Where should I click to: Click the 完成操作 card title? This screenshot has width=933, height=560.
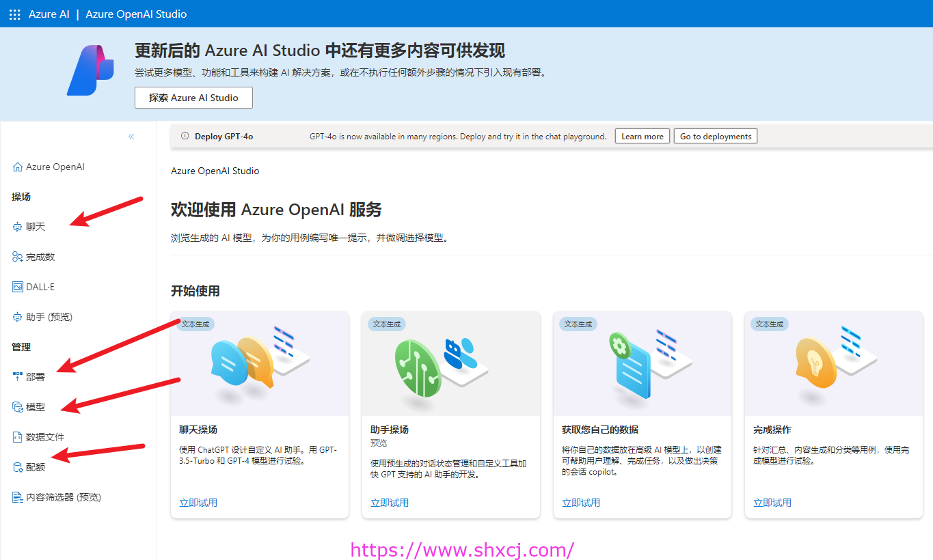pos(772,430)
